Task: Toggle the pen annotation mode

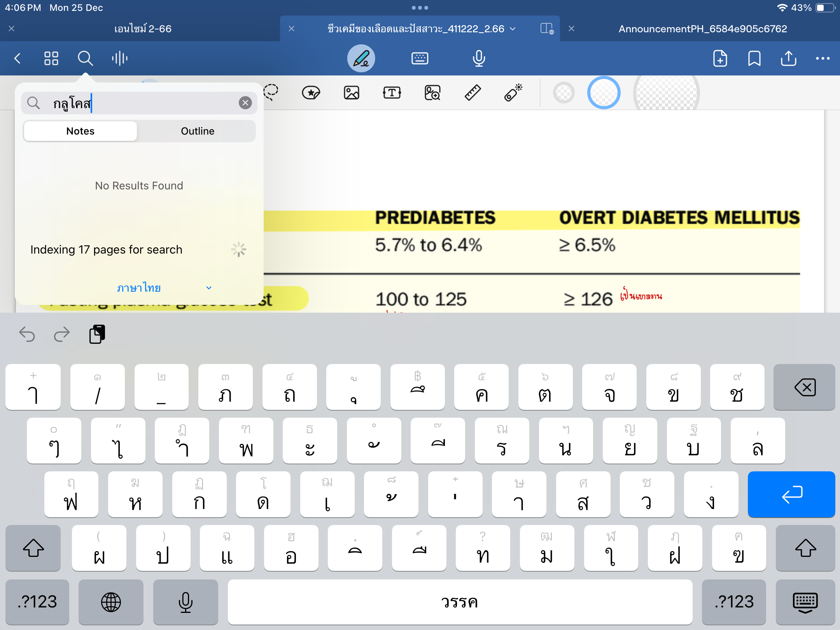Action: coord(361,58)
